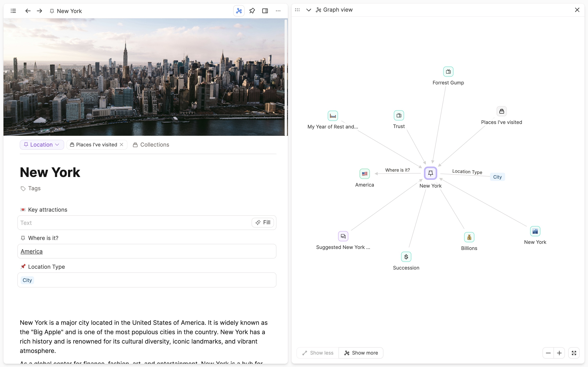588x367 pixels.
Task: Fit graph to screen with expand icon
Action: (574, 353)
